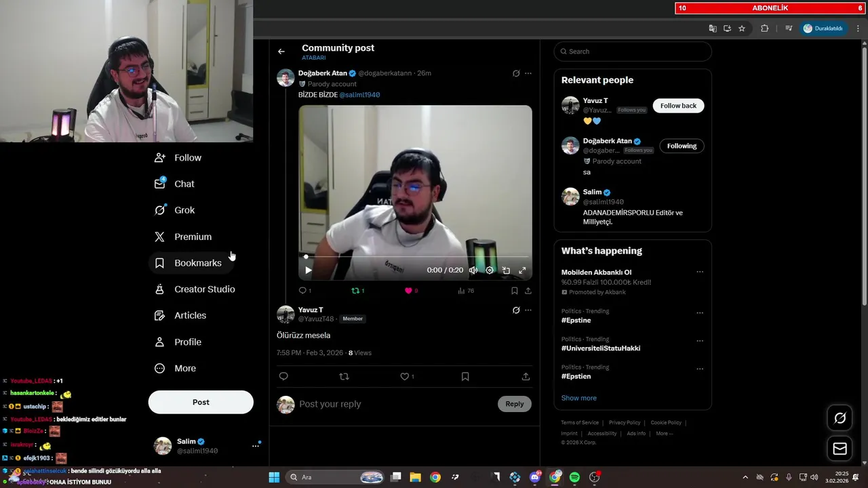Repost Yavuz T's post
Image resolution: width=868 pixels, height=488 pixels.
tap(344, 377)
